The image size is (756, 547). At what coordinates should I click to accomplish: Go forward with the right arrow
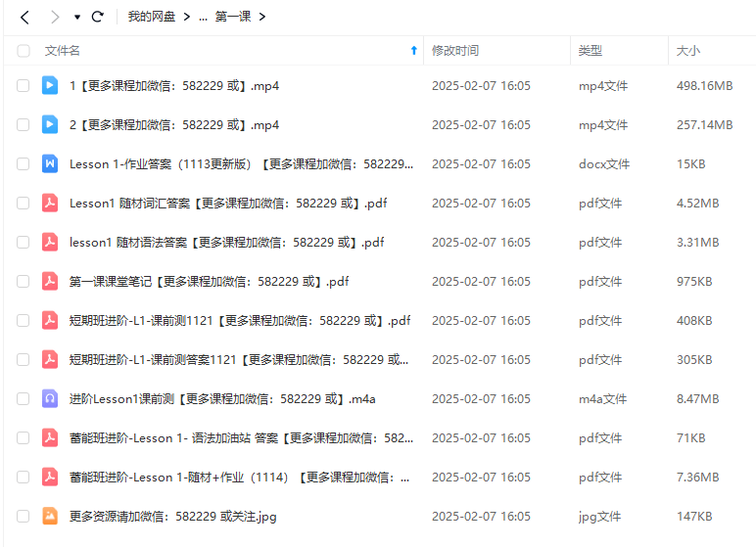(x=55, y=18)
